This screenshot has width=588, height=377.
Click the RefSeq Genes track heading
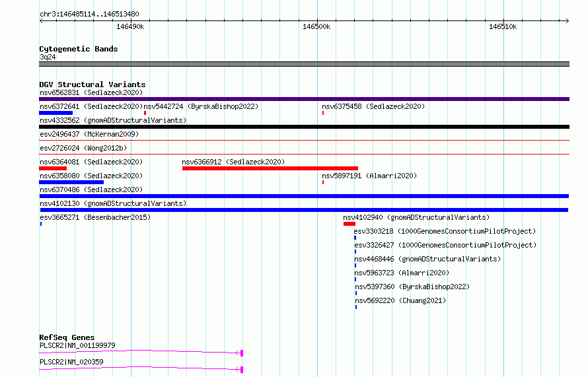[67, 337]
